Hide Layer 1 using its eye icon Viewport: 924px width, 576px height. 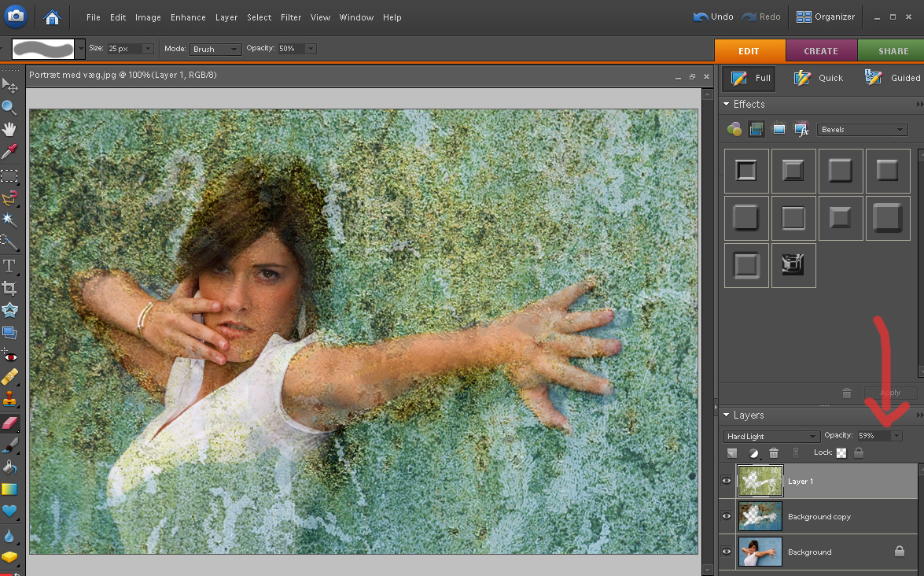click(x=727, y=481)
